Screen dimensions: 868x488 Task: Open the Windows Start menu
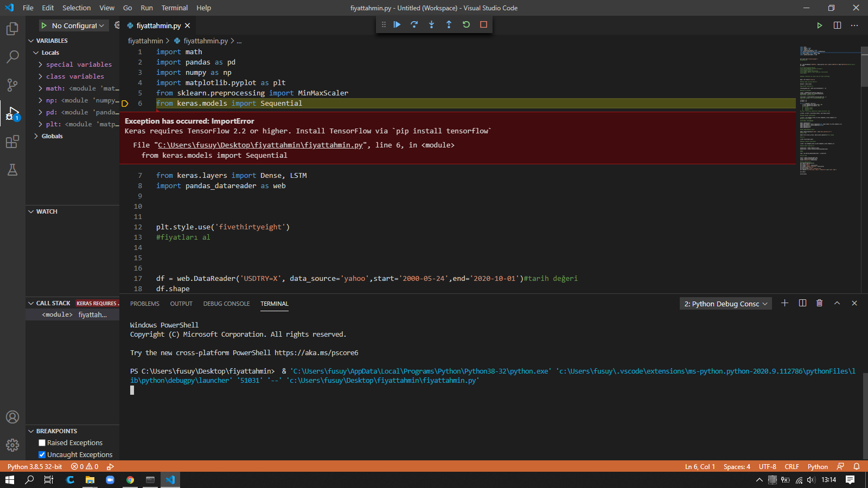click(x=10, y=480)
